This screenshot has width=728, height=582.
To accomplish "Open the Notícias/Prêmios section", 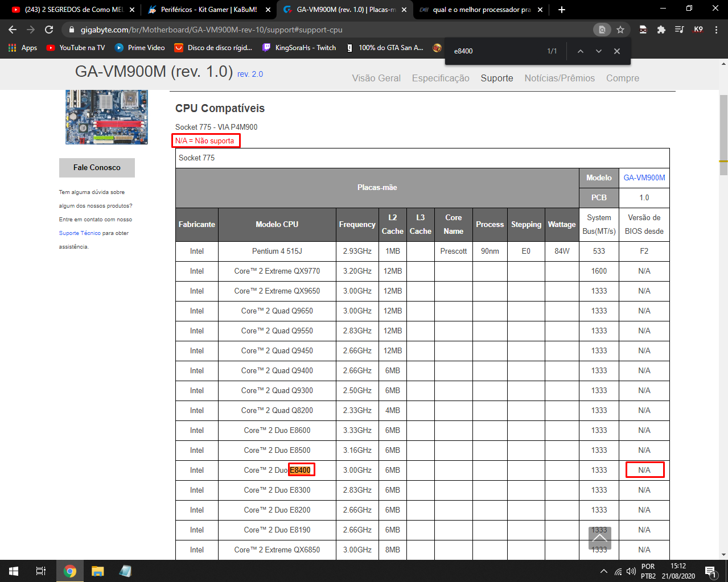I will point(560,79).
